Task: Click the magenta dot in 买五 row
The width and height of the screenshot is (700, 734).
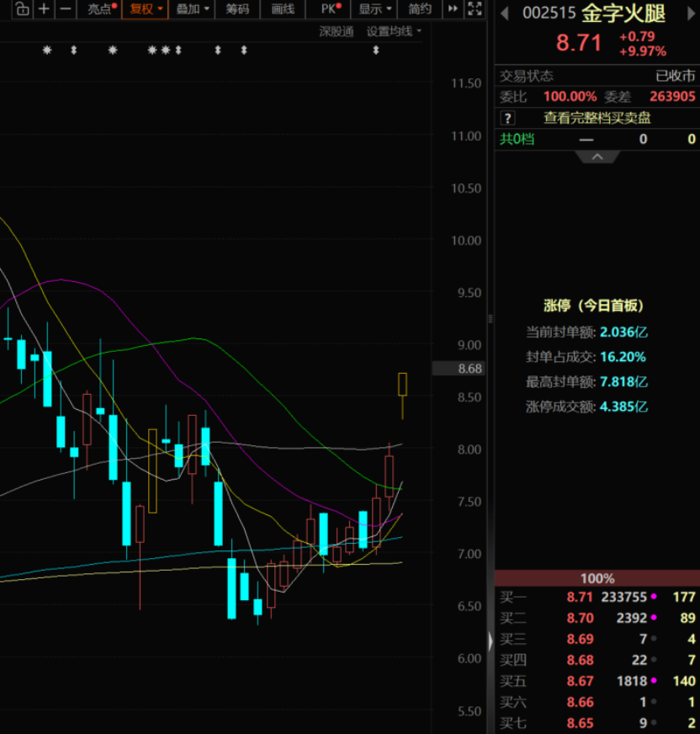Action: coord(654,681)
